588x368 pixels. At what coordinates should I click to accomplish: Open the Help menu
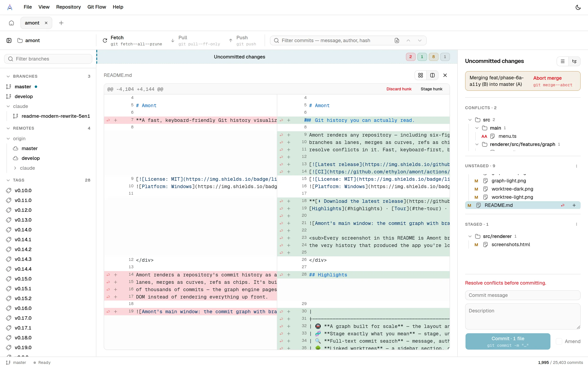[x=118, y=7]
